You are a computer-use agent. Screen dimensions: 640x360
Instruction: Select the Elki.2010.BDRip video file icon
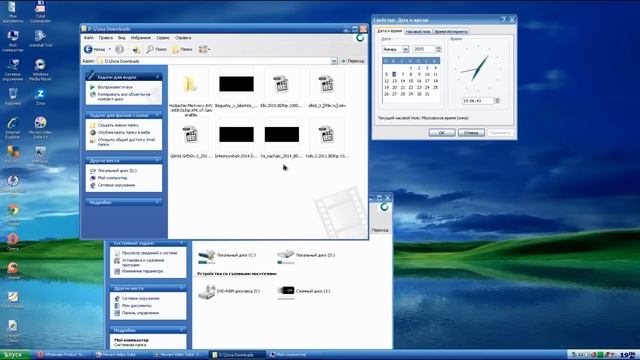tap(281, 84)
